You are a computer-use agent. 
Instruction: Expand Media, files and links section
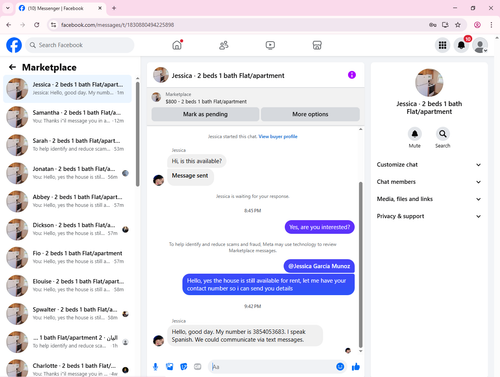pos(429,199)
